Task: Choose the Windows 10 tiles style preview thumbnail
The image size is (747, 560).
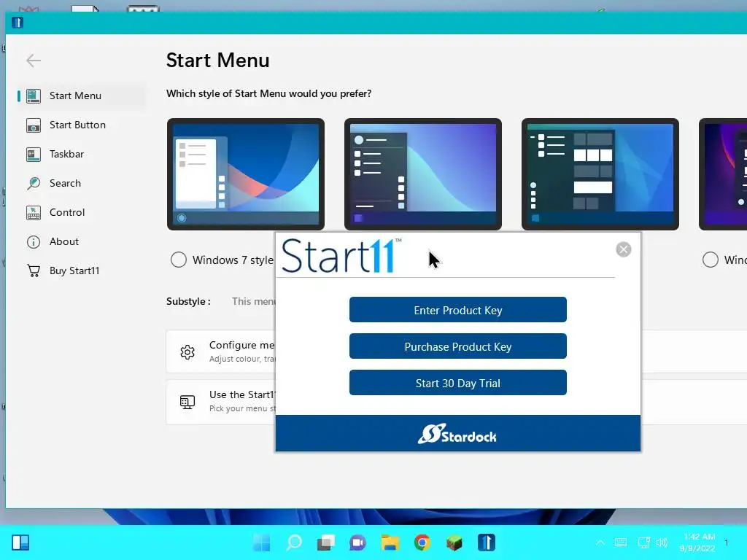Action: (600, 174)
